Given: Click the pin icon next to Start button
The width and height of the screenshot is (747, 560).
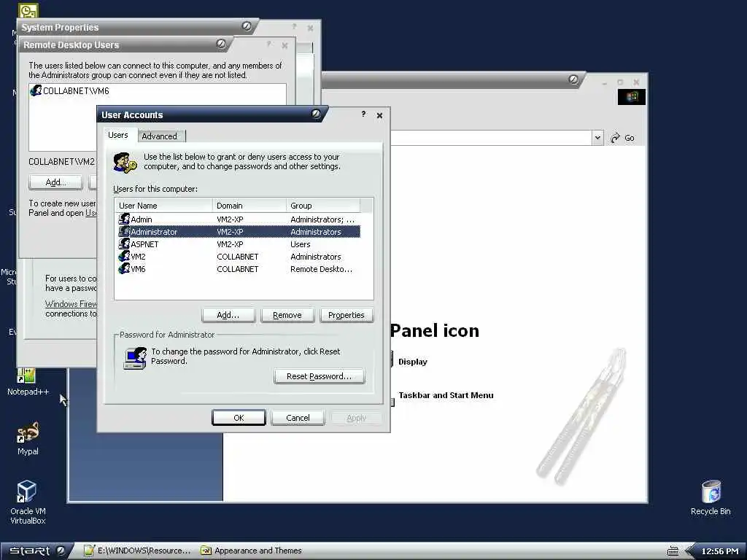Looking at the screenshot, I should tap(61, 551).
